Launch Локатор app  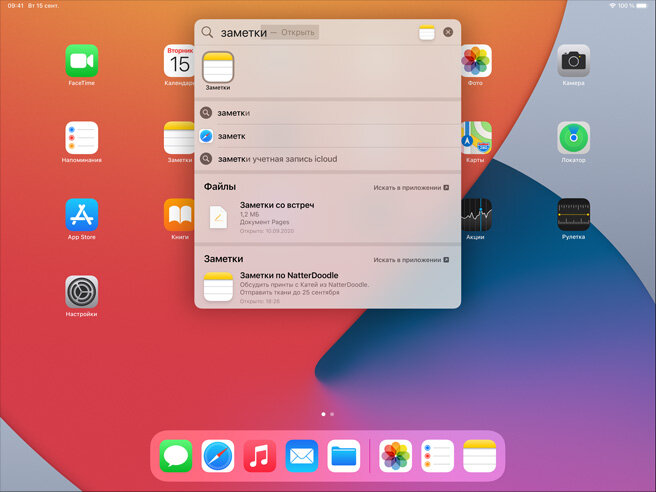click(x=574, y=138)
